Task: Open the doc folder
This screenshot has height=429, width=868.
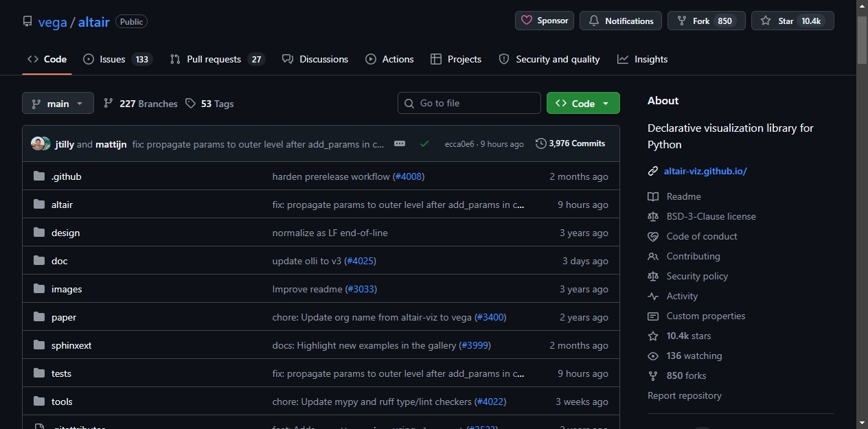Action: [x=59, y=261]
